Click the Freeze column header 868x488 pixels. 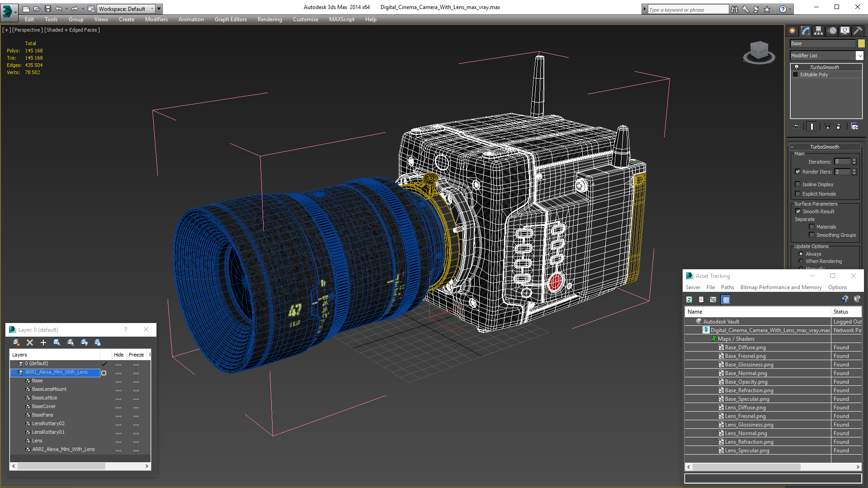pos(136,355)
